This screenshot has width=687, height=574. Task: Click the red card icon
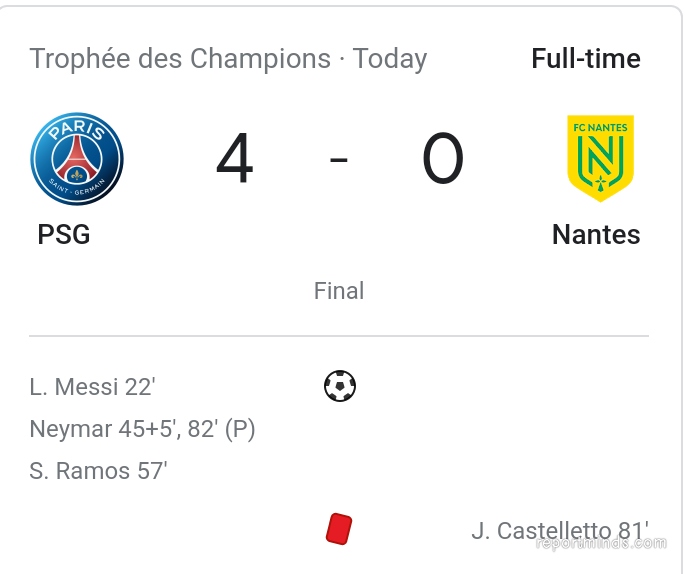(339, 529)
